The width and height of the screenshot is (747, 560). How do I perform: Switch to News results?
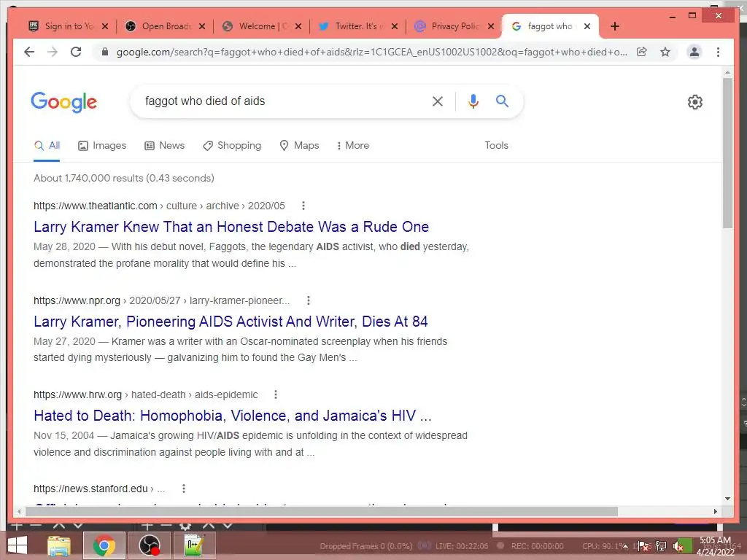click(x=164, y=145)
